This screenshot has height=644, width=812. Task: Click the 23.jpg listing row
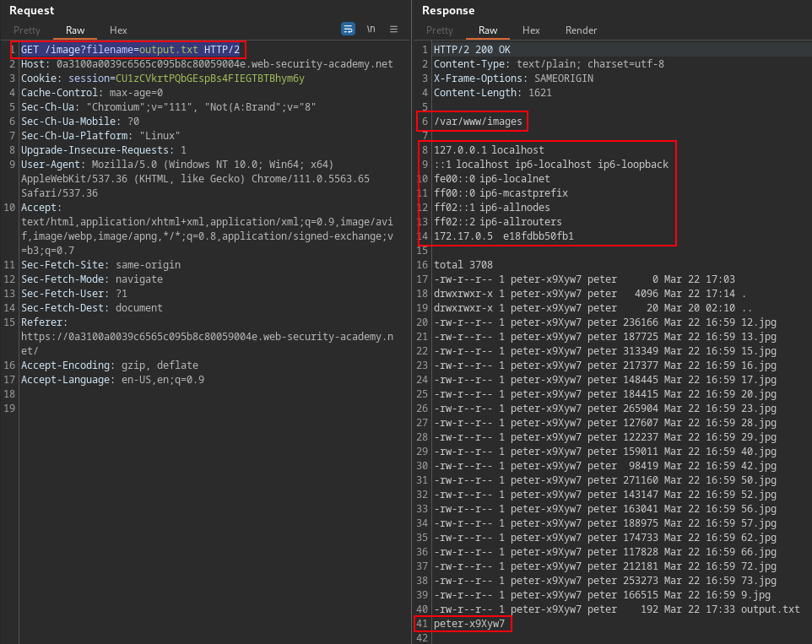[605, 409]
